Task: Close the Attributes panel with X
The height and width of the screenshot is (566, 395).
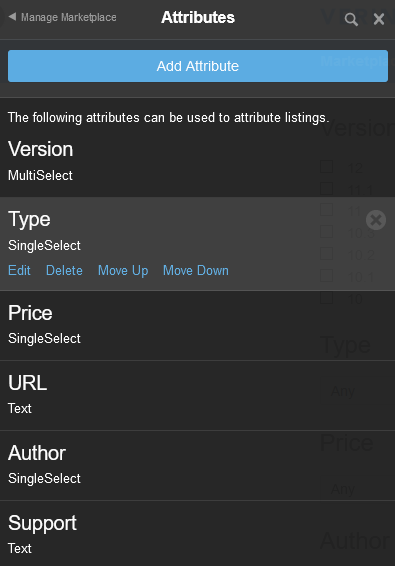Action: tap(379, 19)
